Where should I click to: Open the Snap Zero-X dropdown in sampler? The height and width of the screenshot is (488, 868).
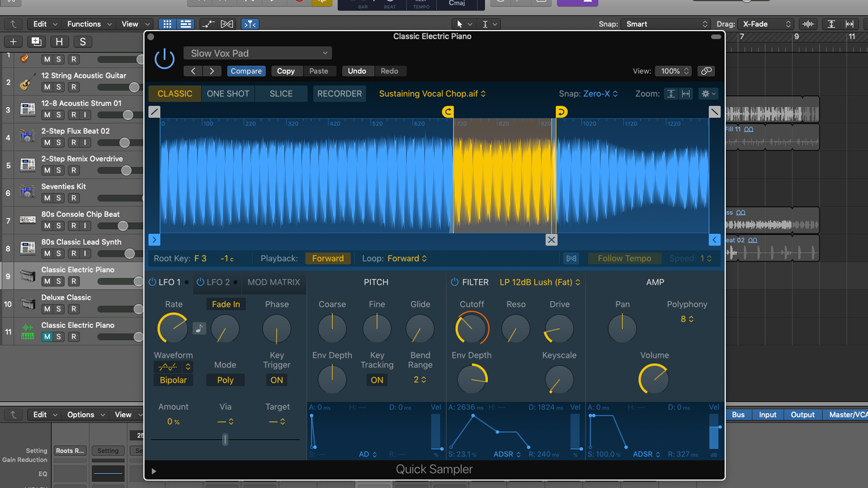[600, 94]
